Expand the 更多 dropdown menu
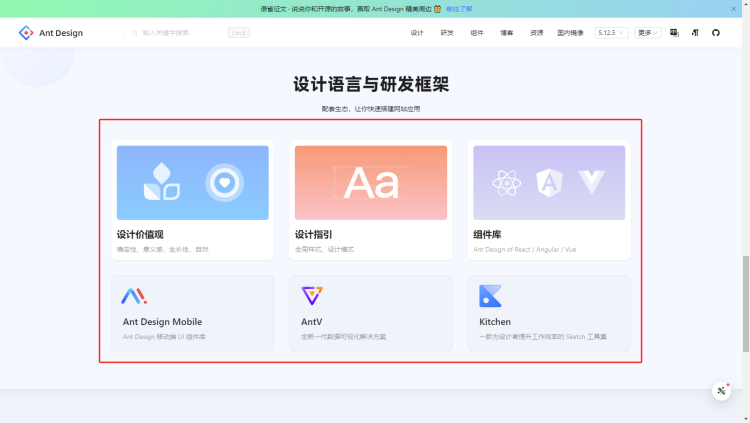 (648, 33)
